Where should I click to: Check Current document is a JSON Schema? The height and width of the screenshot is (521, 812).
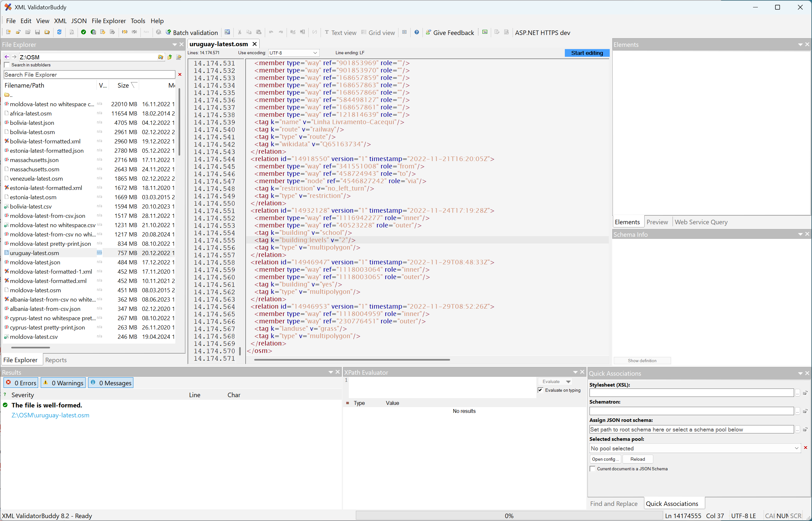click(x=592, y=469)
